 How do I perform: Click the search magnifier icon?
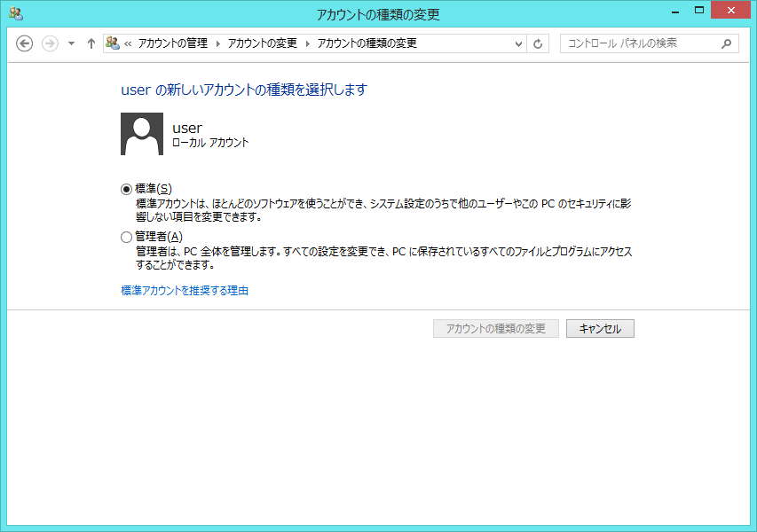[726, 43]
